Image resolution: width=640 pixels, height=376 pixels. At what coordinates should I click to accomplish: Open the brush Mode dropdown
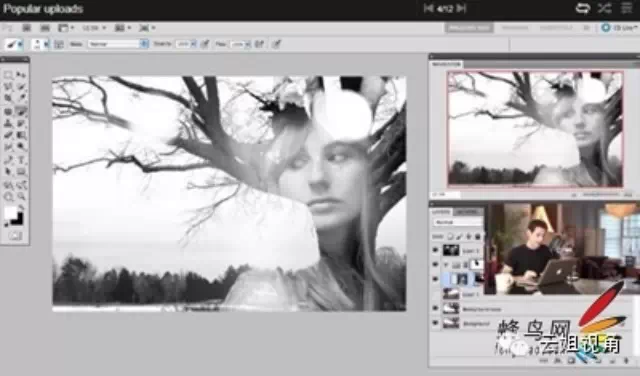pyautogui.click(x=118, y=44)
